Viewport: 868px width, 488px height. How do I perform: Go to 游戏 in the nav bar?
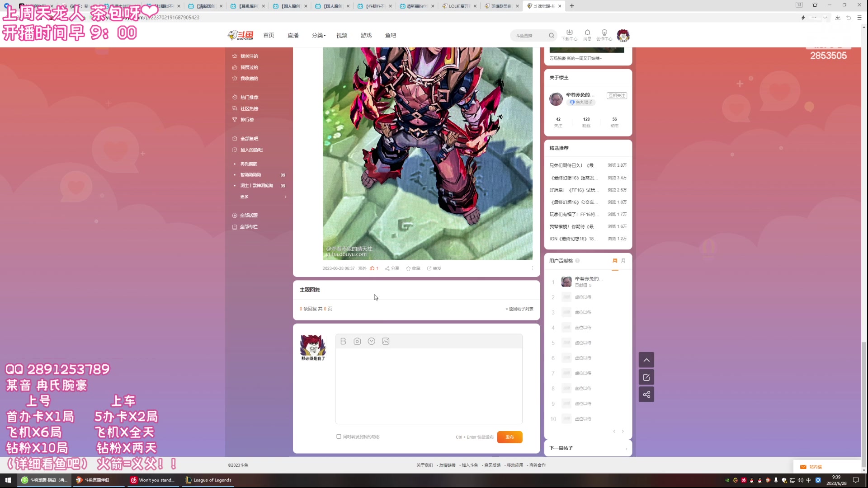coord(366,35)
